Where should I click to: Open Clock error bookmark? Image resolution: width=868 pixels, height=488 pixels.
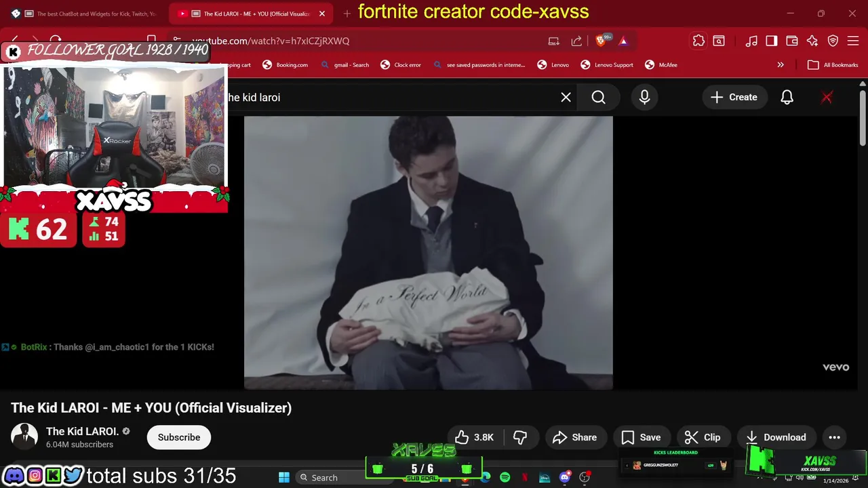coord(401,65)
